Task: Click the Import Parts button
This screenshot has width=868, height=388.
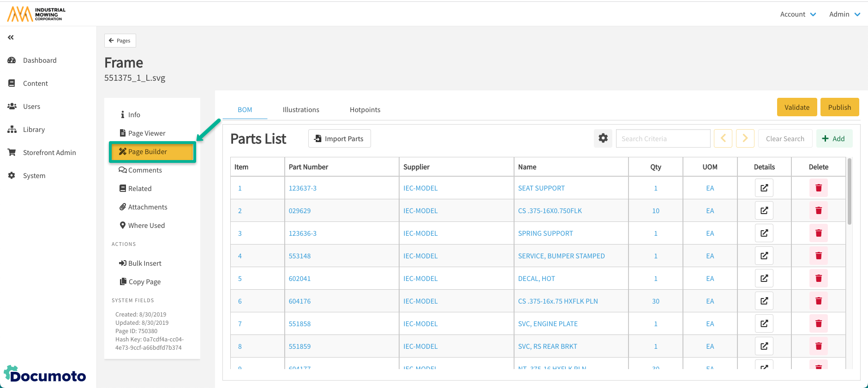Action: coord(339,138)
